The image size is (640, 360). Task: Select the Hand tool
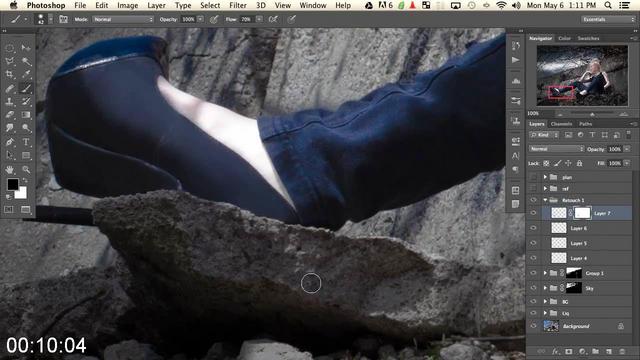[10, 169]
